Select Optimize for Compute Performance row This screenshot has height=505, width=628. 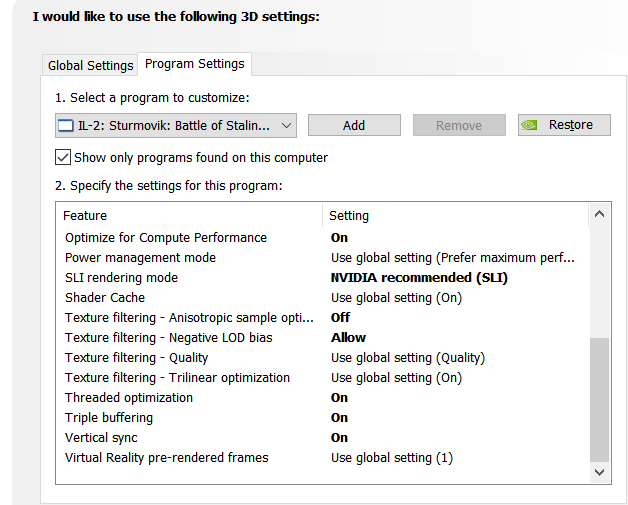click(x=322, y=237)
